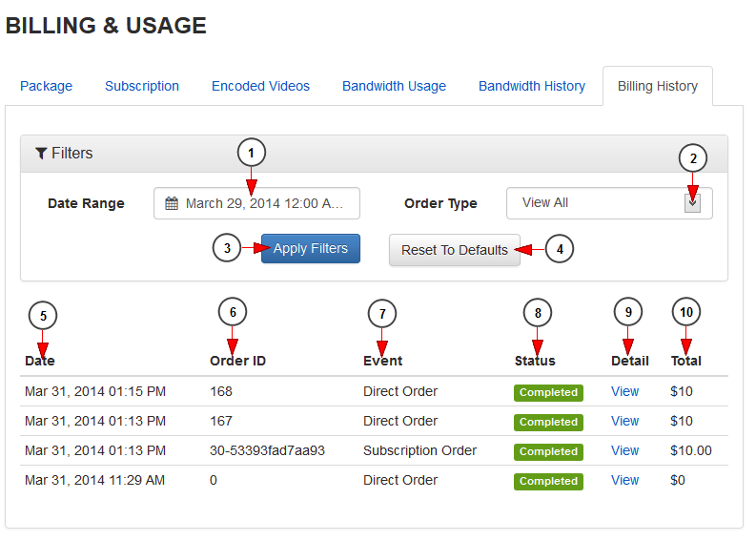The height and width of the screenshot is (541, 756).
Task: Open the Bandwidth History tab
Action: tap(532, 86)
